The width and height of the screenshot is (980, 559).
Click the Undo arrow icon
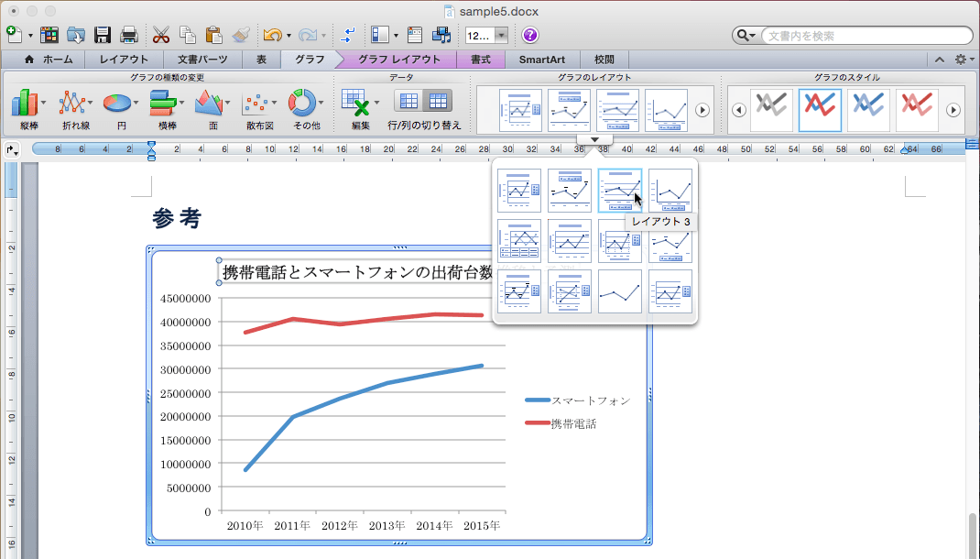click(x=273, y=35)
